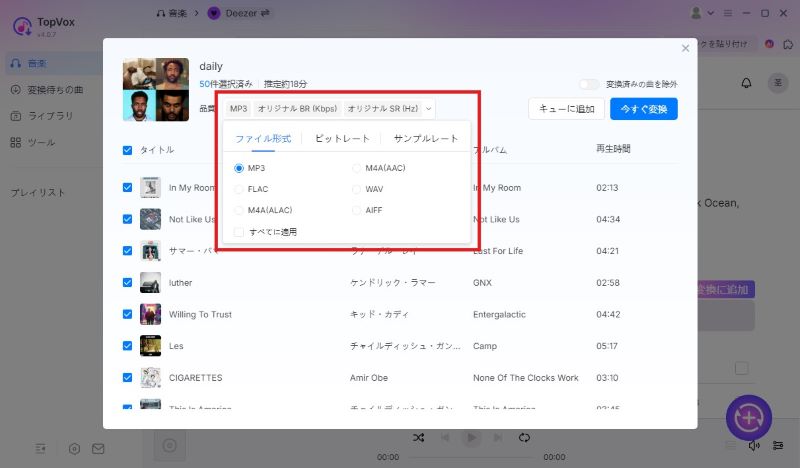Click the play button in player bar
800x468 pixels.
point(471,437)
